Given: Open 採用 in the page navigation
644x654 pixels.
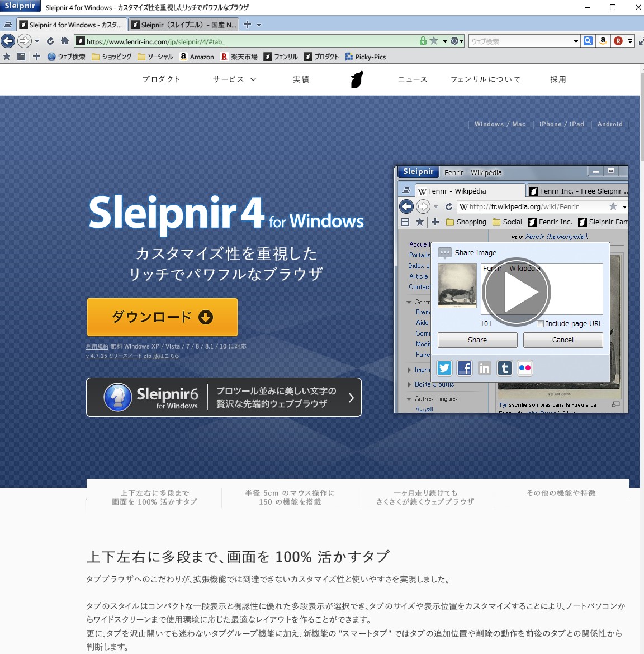Looking at the screenshot, I should click(558, 79).
